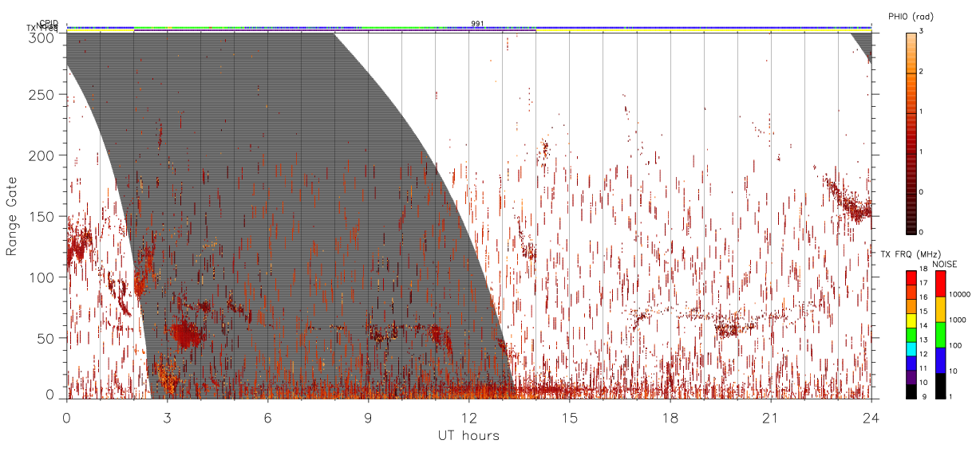This screenshot has height=452, width=980.
Task: Click the 50 range gate tick label
Action: click(x=46, y=338)
